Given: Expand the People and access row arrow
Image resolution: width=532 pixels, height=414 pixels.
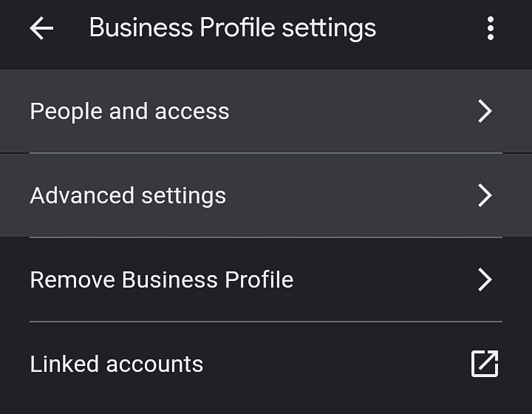Looking at the screenshot, I should (x=485, y=111).
